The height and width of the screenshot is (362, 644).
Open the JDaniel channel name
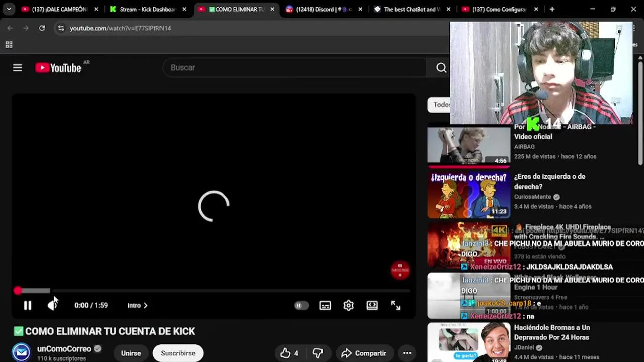click(524, 347)
